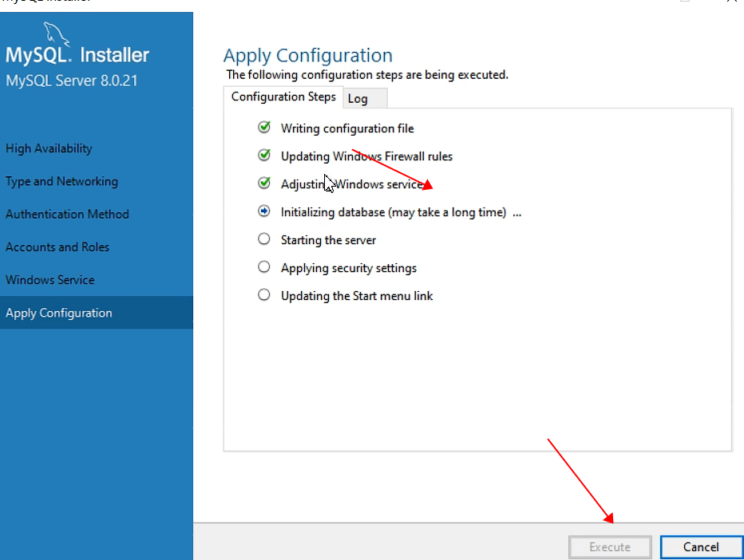The height and width of the screenshot is (560, 744).
Task: Select Accounts and Roles step
Action: tap(97, 247)
